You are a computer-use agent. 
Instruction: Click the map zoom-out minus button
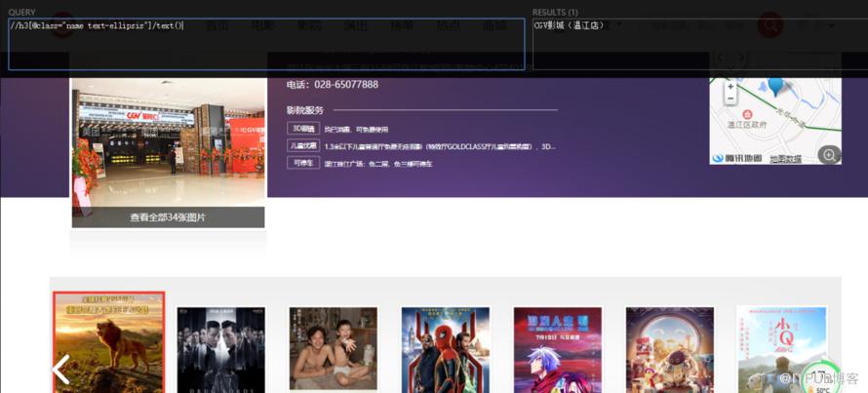pos(730,98)
